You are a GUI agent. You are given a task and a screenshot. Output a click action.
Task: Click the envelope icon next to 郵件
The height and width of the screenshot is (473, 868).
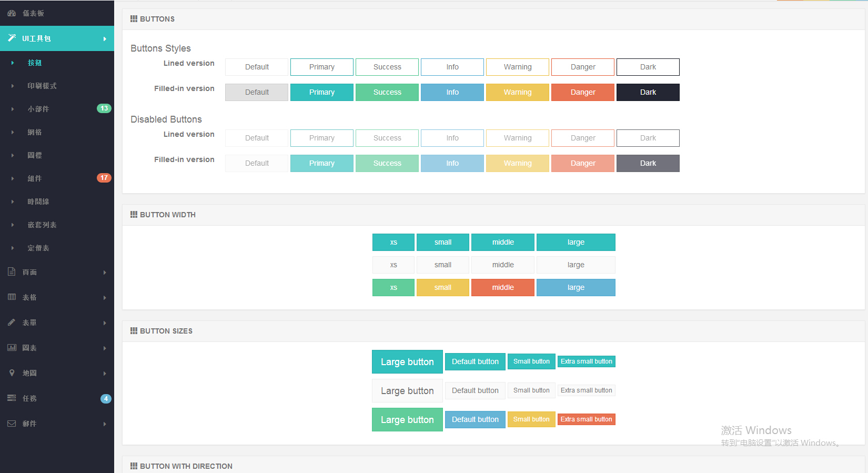(x=12, y=424)
